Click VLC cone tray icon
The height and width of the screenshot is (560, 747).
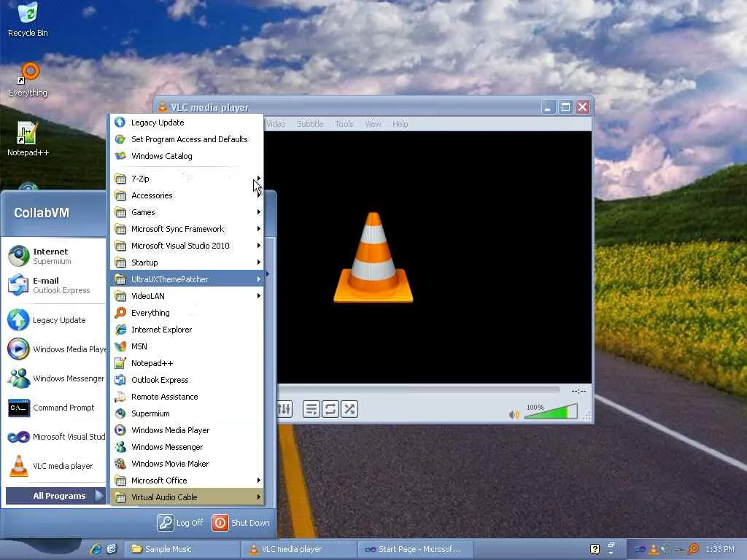pos(654,549)
